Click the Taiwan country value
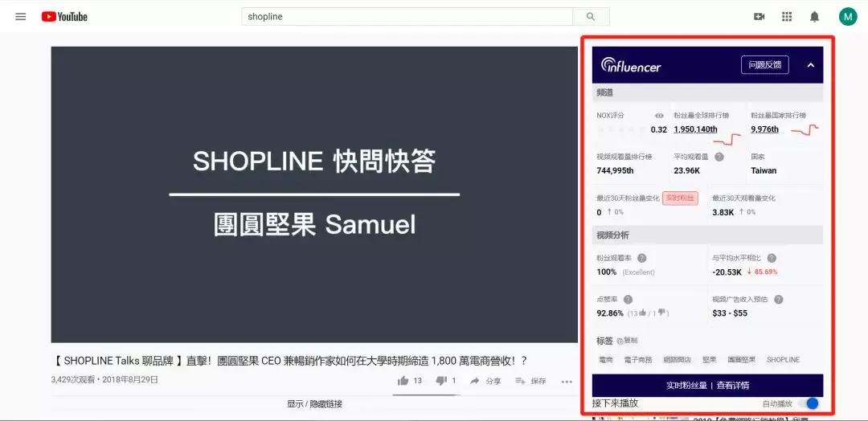Screen dimensions: 868x421 click(x=764, y=170)
